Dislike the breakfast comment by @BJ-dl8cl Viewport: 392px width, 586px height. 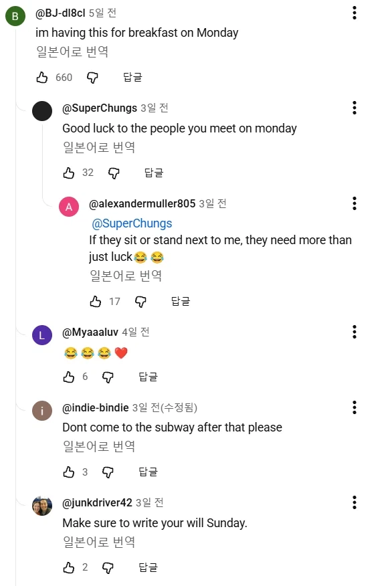click(92, 78)
